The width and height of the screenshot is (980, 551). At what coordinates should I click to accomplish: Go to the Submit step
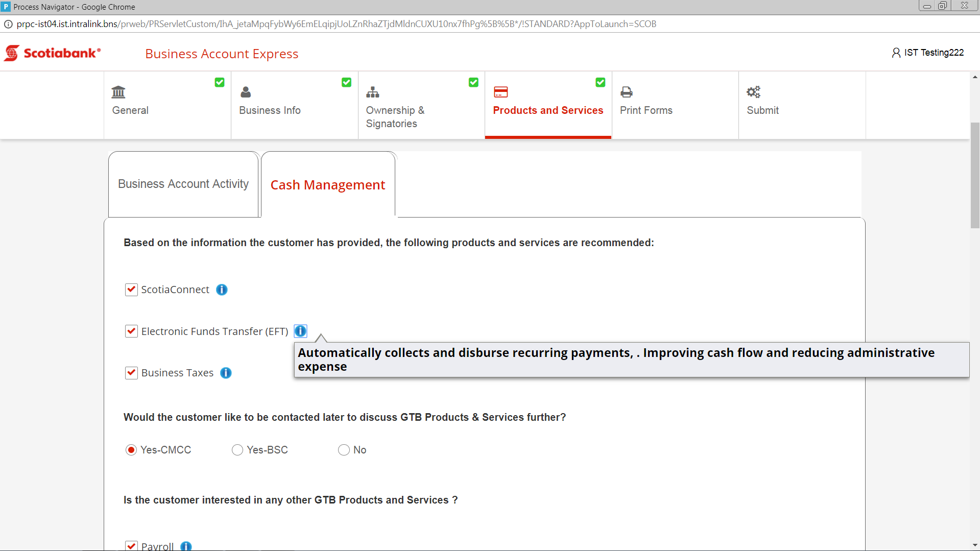(x=802, y=105)
